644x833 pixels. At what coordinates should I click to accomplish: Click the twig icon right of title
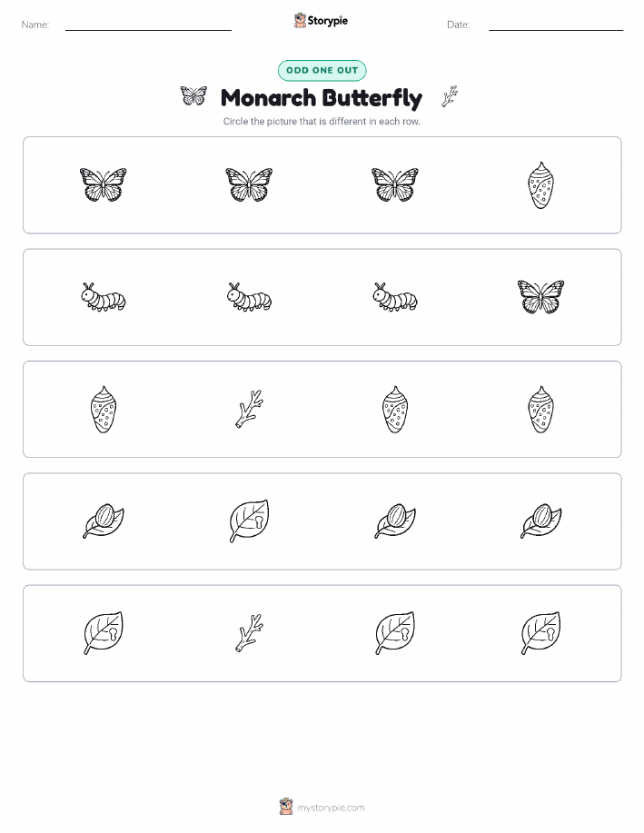[x=450, y=96]
